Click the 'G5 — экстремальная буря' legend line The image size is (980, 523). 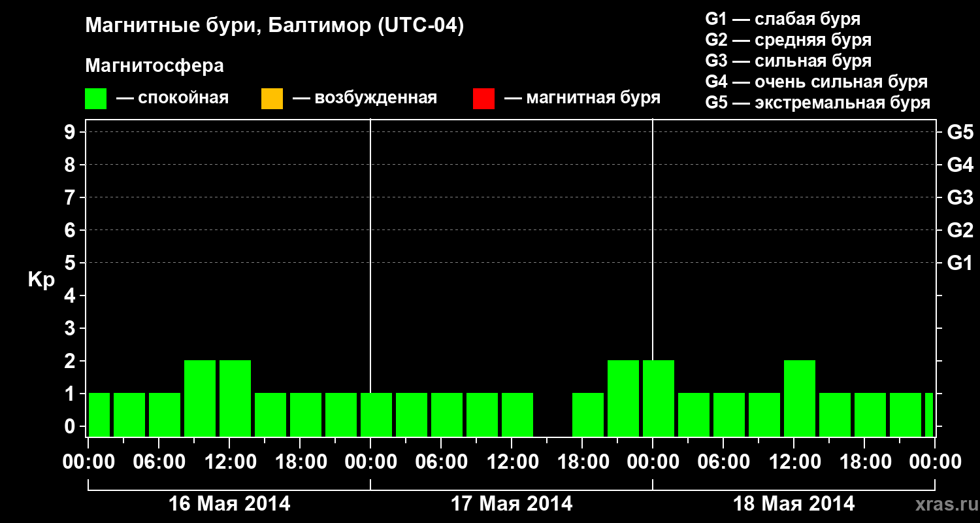click(818, 103)
